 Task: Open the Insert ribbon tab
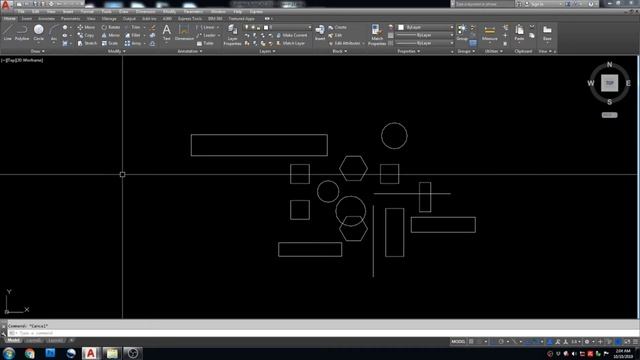click(27, 18)
